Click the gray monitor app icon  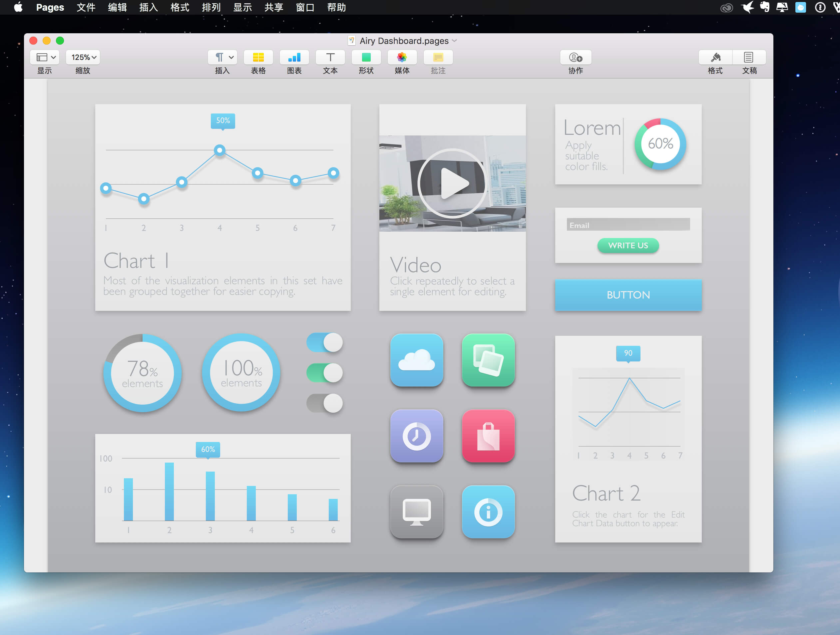417,512
